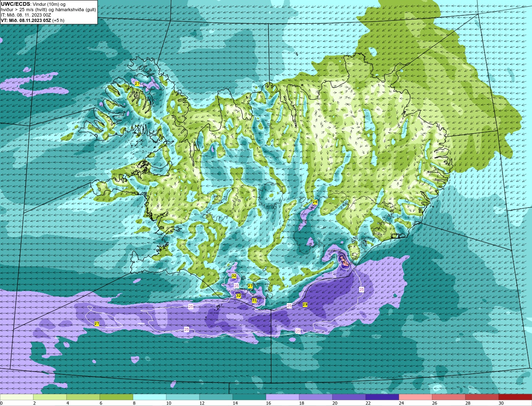This screenshot has width=532, height=406.
Task: Select the legend scale label '30'
Action: 501,403
